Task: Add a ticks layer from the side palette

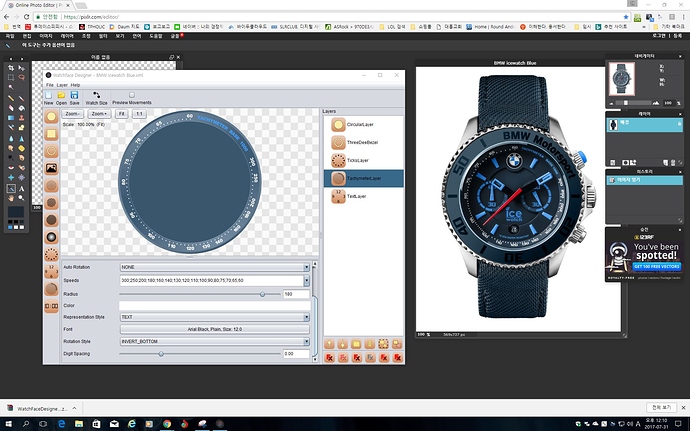Action: (x=51, y=254)
